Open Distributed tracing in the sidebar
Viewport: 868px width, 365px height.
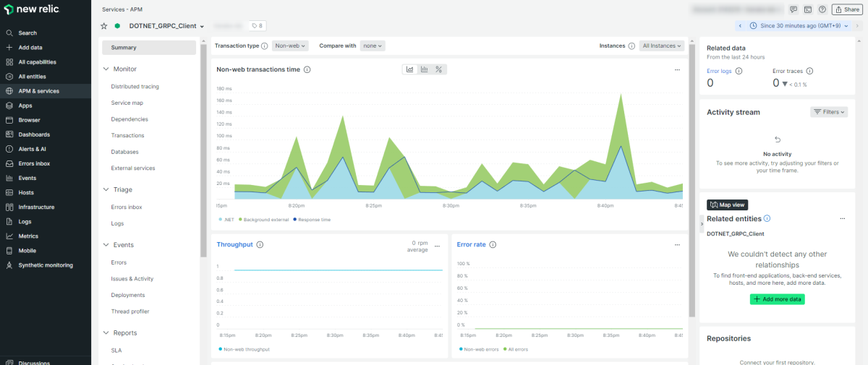click(x=135, y=87)
